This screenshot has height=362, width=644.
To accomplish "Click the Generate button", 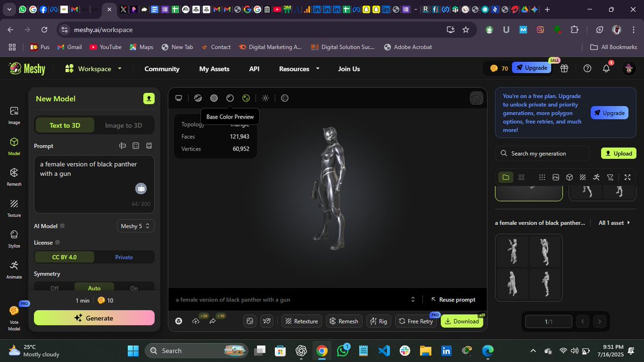I will pos(94,317).
